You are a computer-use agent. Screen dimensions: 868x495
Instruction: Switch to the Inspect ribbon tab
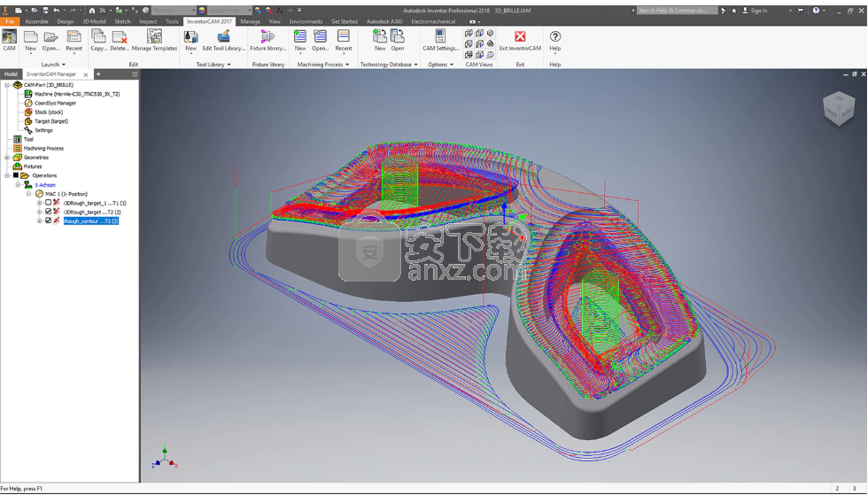pos(148,21)
